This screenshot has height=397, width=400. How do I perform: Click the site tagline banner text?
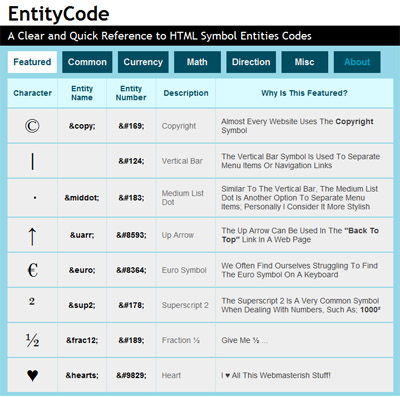tap(160, 36)
